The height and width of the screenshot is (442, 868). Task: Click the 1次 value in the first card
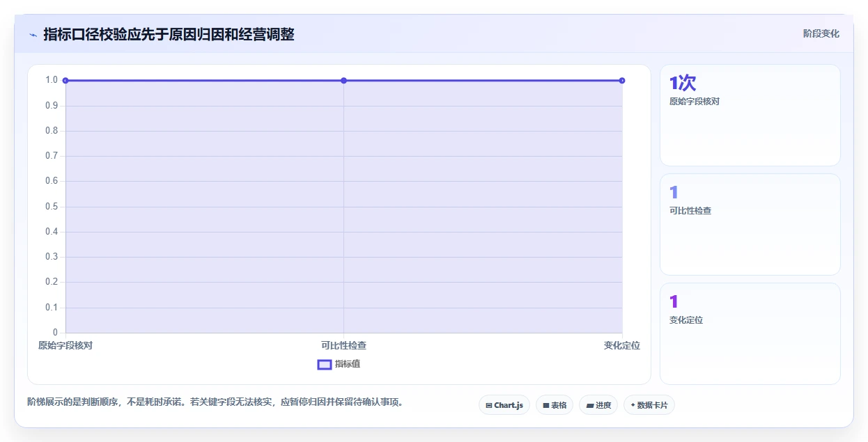point(683,83)
